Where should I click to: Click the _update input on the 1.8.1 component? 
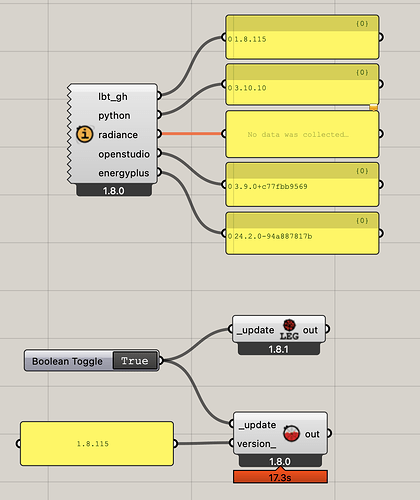(x=255, y=330)
